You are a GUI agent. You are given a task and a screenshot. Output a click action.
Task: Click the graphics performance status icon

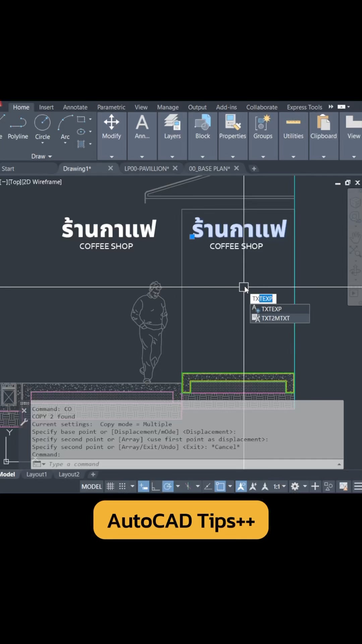click(344, 486)
